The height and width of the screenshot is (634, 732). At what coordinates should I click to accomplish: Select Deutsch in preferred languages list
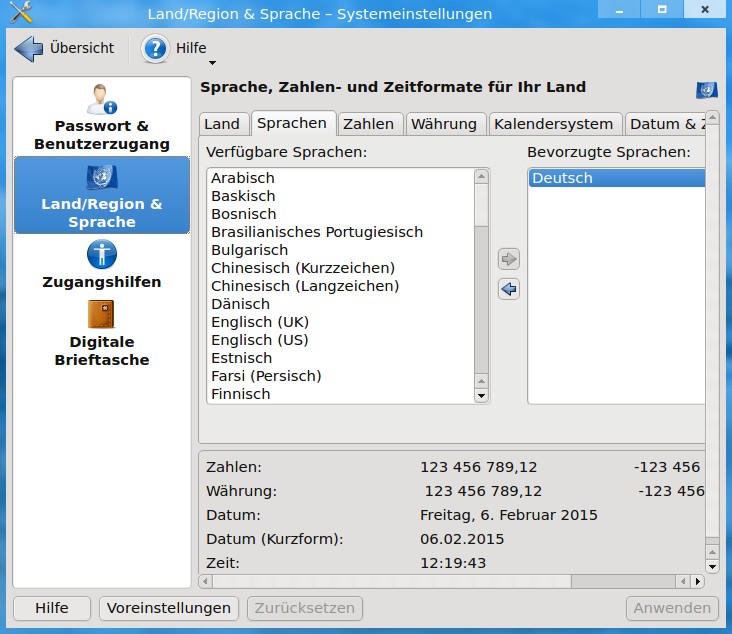click(x=616, y=178)
